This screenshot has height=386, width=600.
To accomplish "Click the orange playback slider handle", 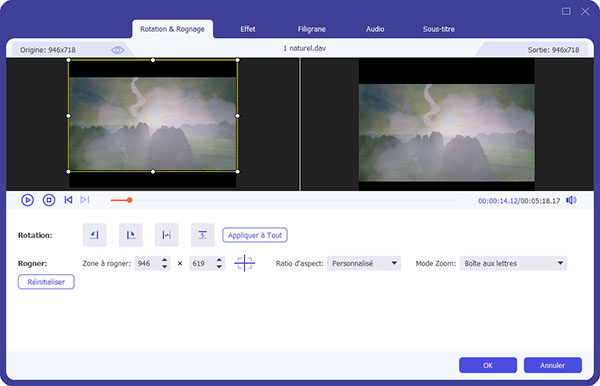I will (x=130, y=200).
